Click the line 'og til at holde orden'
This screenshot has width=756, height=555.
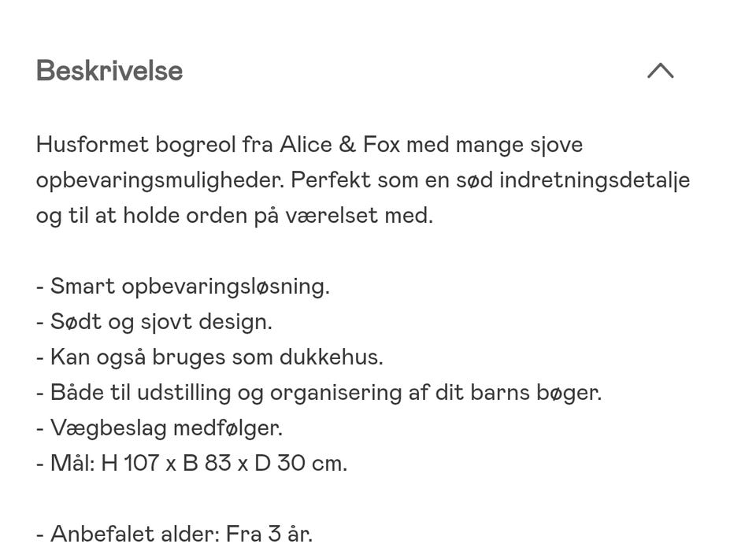[x=235, y=216]
